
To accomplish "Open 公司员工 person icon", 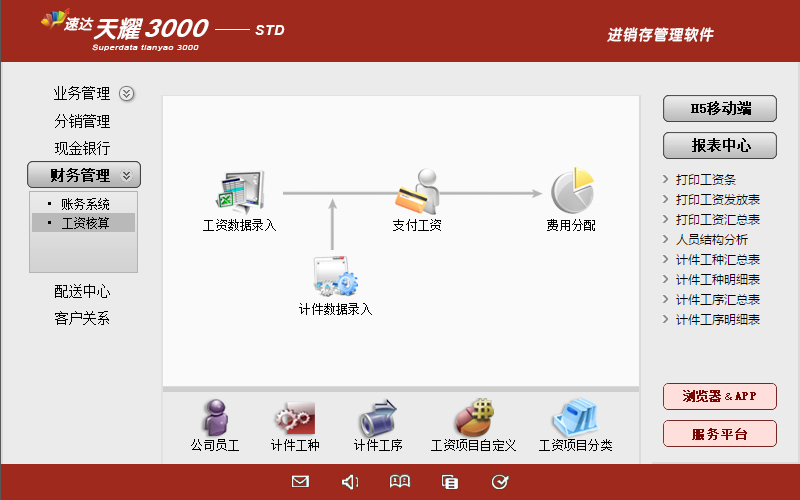I will [x=215, y=417].
